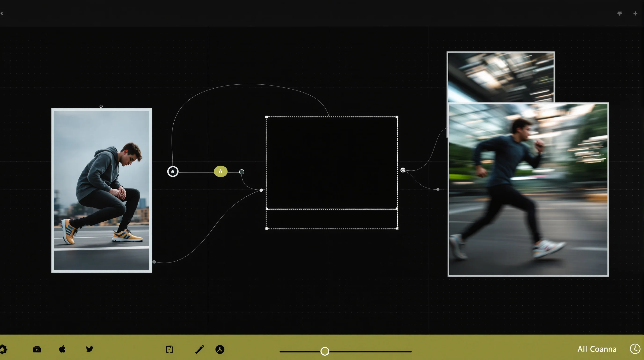Select the pencil drawing tool
This screenshot has height=360, width=644.
click(x=200, y=349)
